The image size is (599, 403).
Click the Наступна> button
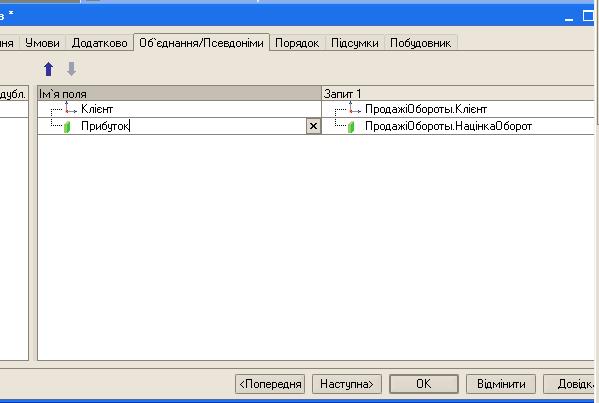[346, 384]
